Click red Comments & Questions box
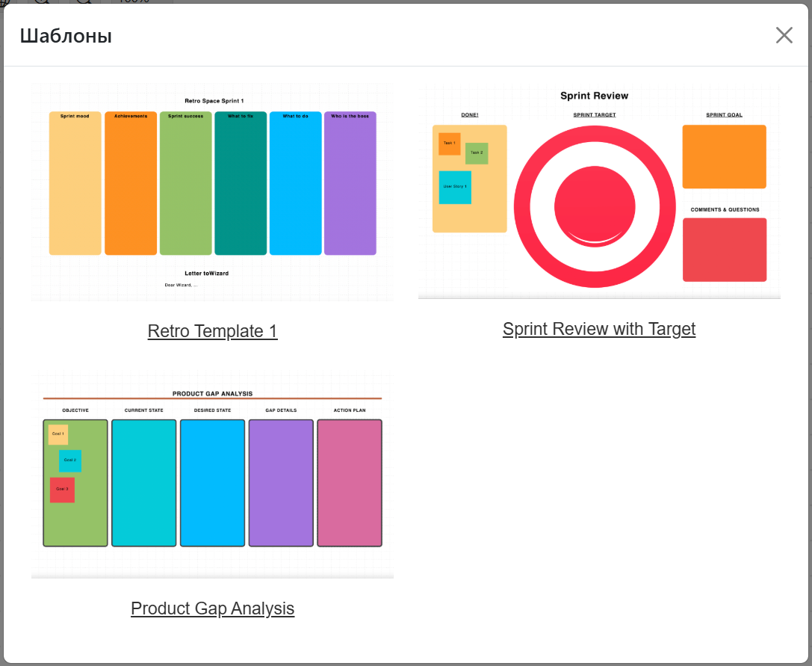Image resolution: width=812 pixels, height=666 pixels. [724, 250]
